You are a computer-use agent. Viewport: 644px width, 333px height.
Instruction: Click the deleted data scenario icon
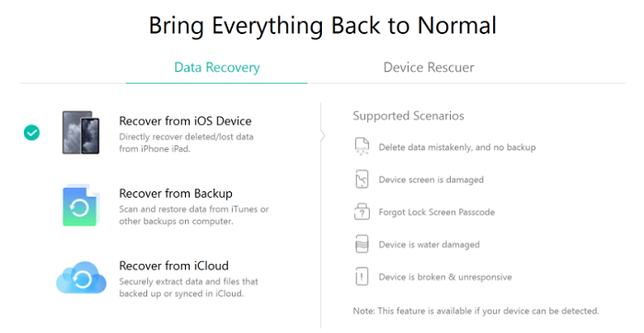tap(362, 146)
